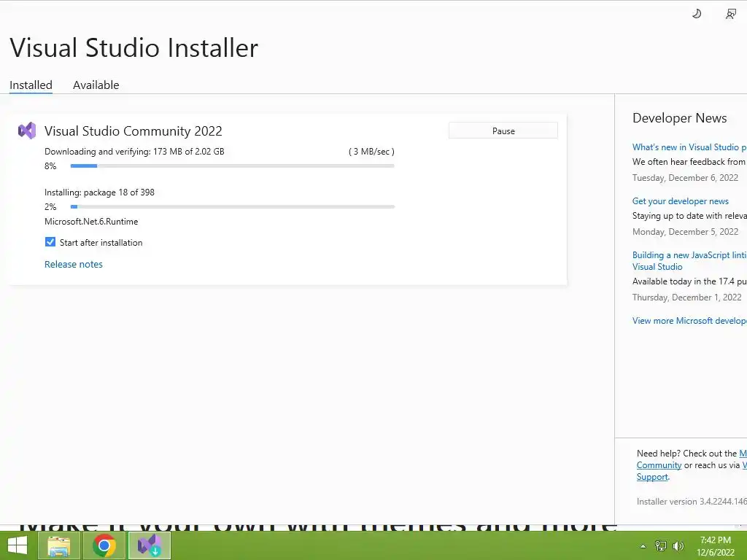747x560 pixels.
Task: Open the Release notes link
Action: [74, 264]
